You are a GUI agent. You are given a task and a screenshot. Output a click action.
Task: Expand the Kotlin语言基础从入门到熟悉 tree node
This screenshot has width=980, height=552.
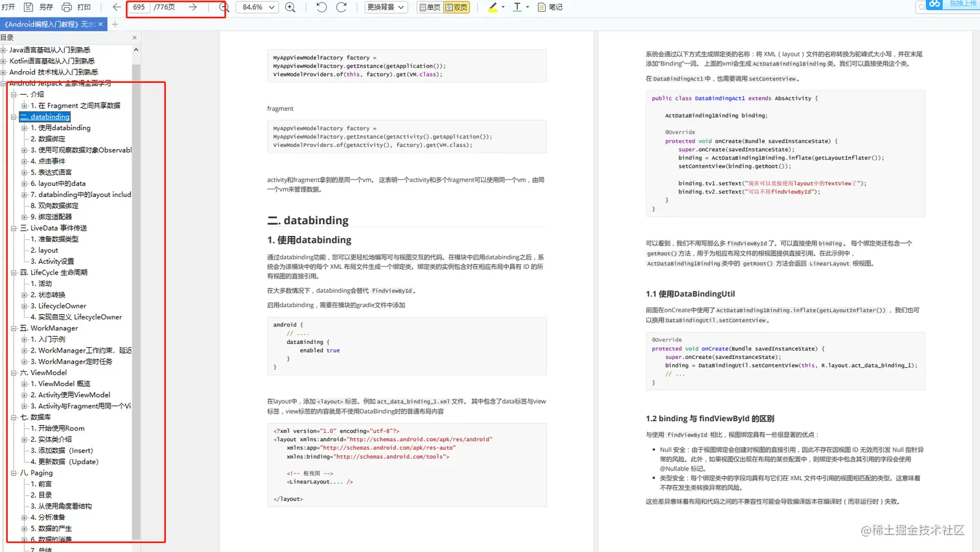tap(4, 61)
